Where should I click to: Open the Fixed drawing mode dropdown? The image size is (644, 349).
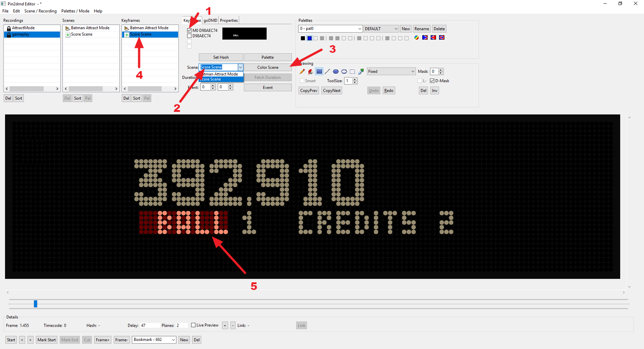(x=391, y=72)
